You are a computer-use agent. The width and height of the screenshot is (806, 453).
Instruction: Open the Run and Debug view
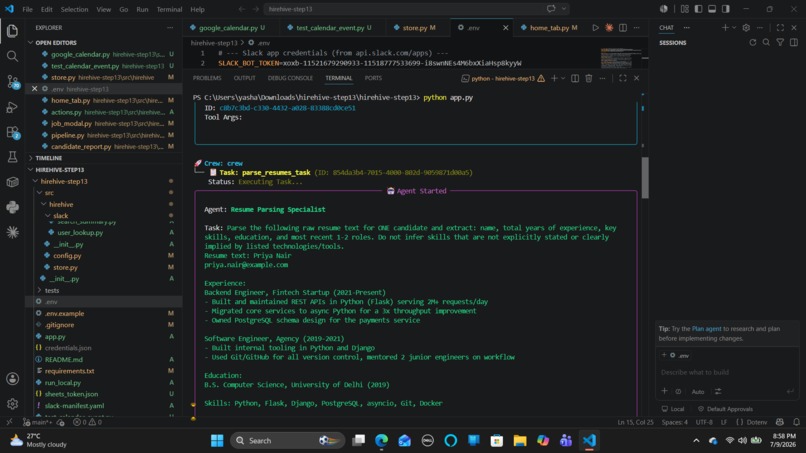pyautogui.click(x=12, y=107)
